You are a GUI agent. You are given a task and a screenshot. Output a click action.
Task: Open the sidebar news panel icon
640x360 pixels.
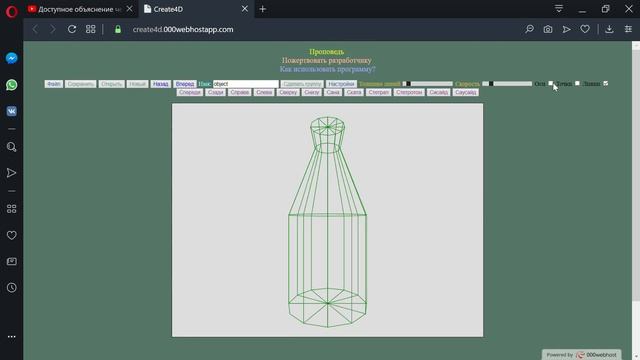click(11, 261)
